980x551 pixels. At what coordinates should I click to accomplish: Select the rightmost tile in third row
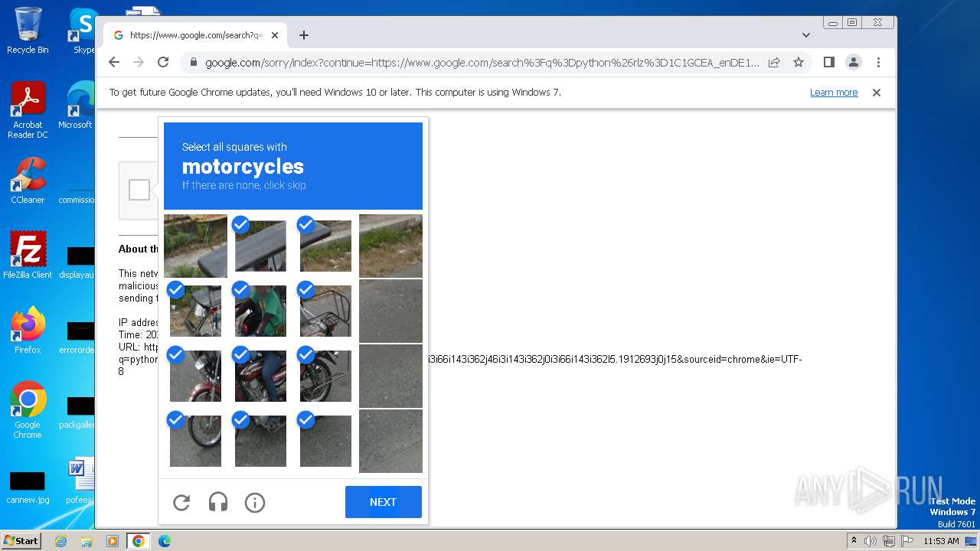point(390,376)
